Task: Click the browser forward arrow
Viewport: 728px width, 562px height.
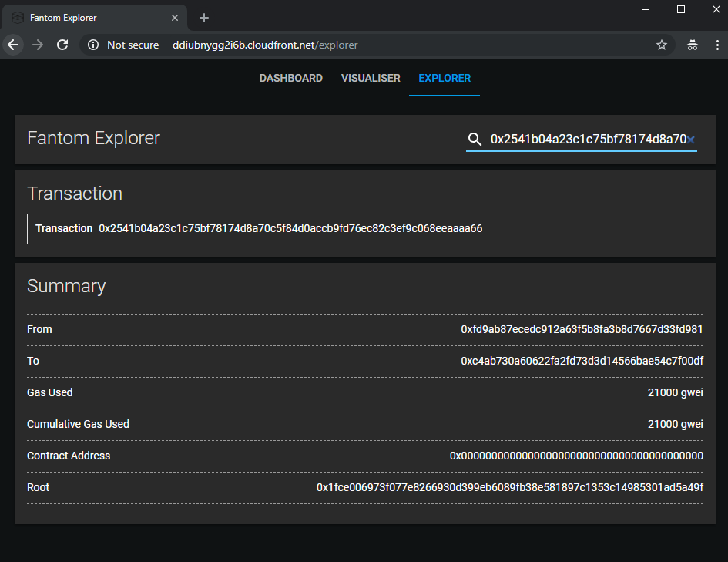Action: (38, 45)
